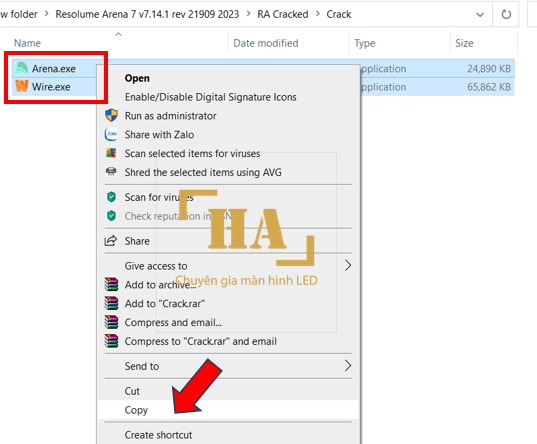Open Give access to menu entry
This screenshot has width=537, height=444.
pyautogui.click(x=156, y=266)
